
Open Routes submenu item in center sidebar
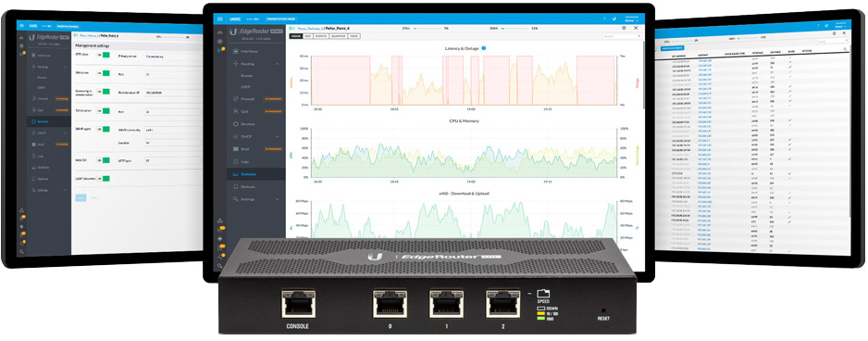246,75
